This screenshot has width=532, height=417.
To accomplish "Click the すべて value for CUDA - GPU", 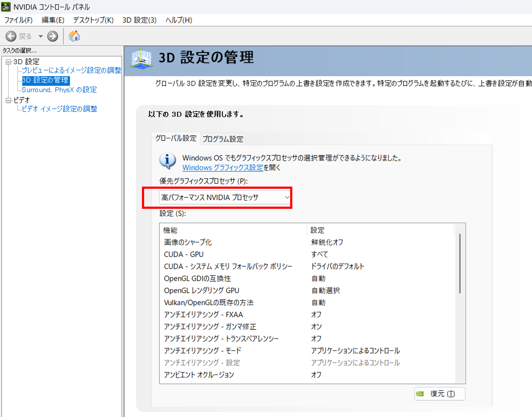I will tap(320, 254).
